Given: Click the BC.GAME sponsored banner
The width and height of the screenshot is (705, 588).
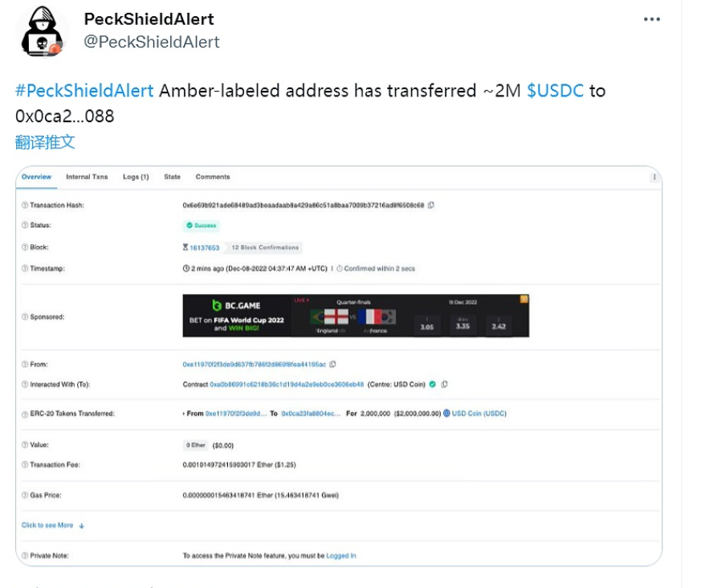Looking at the screenshot, I should (356, 316).
